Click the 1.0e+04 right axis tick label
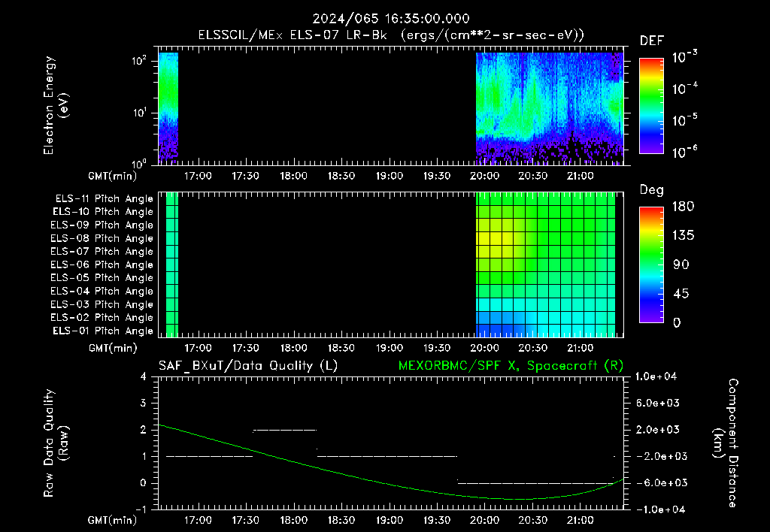The width and height of the screenshot is (770, 532). [x=656, y=377]
